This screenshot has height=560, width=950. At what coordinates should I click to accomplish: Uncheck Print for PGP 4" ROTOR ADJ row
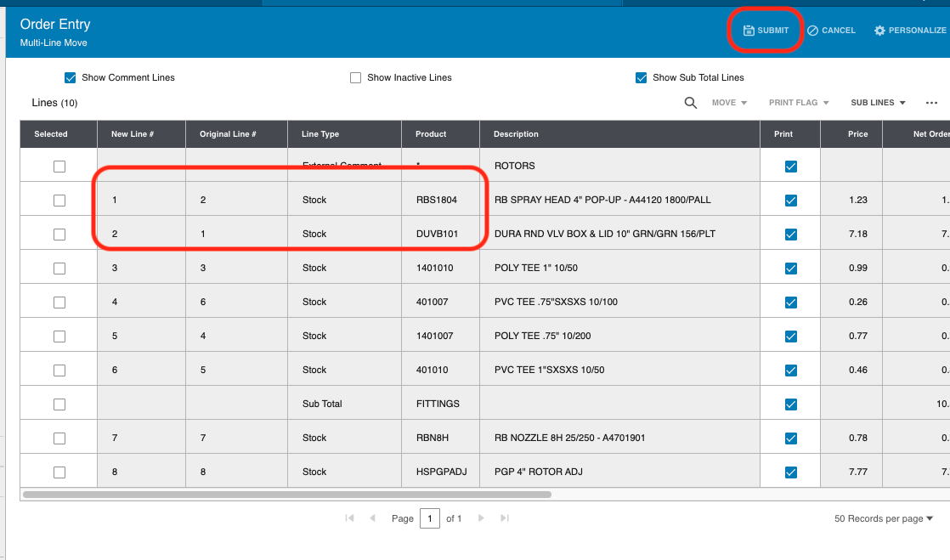[790, 472]
